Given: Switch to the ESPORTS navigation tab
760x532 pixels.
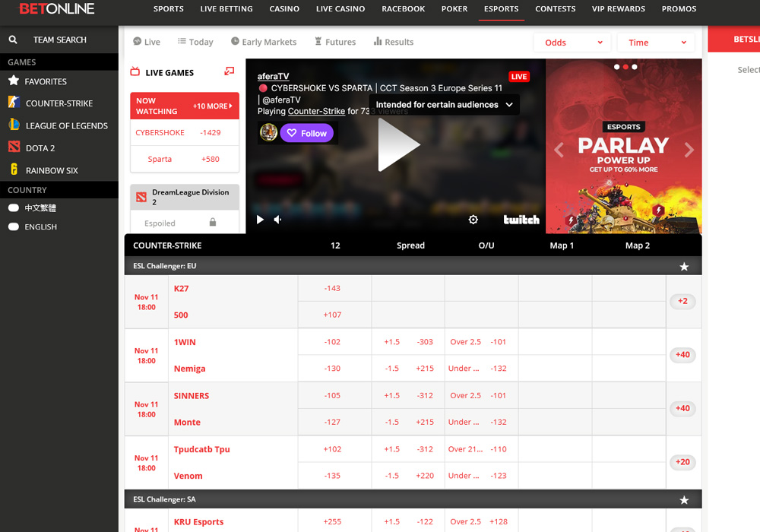Looking at the screenshot, I should (501, 9).
